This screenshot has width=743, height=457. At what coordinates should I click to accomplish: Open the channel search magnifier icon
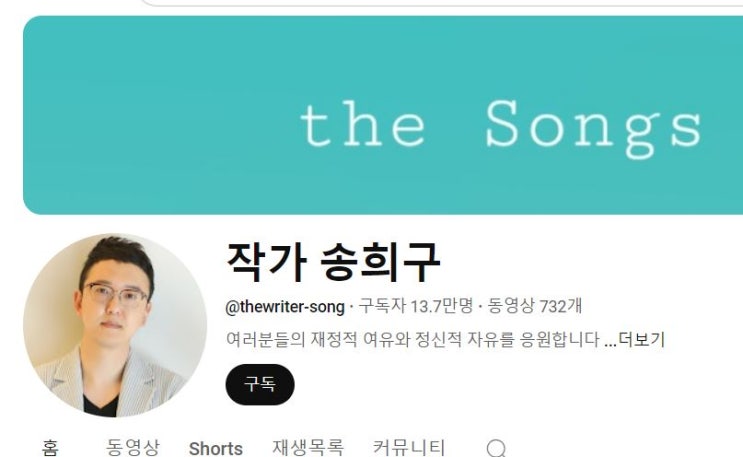pos(496,448)
